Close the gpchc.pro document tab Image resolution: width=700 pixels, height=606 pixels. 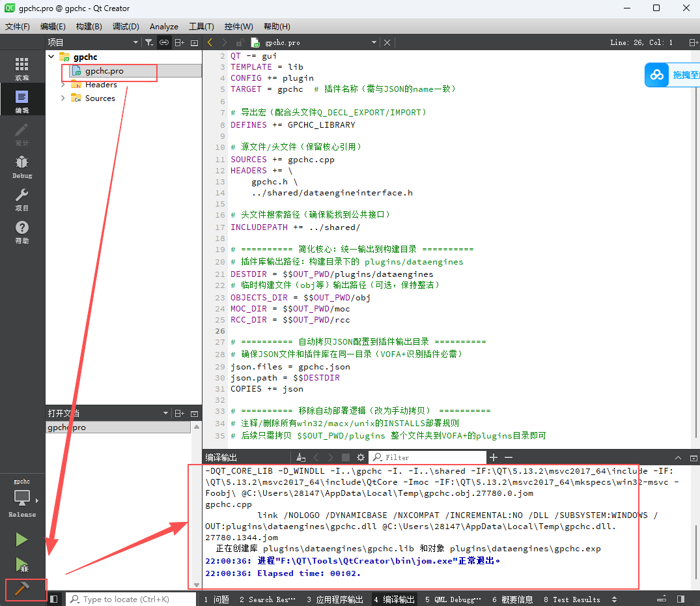pos(387,42)
